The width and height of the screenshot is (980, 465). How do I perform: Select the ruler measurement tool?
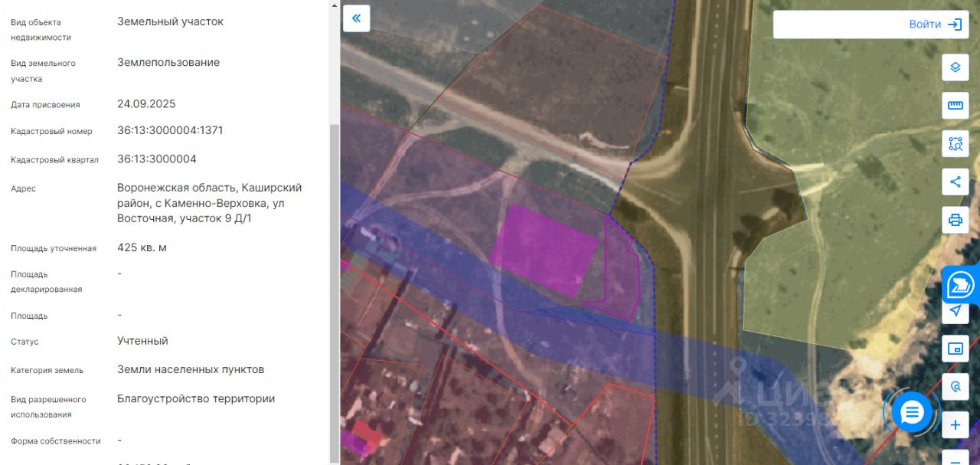point(955,105)
